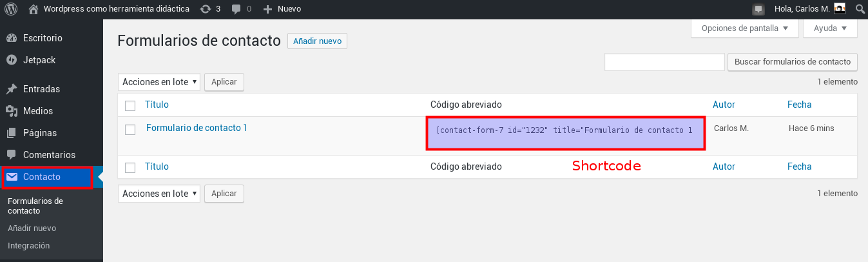The image size is (868, 262).
Task: Open the notifications icon beside Hola, Carlos M.
Action: click(758, 9)
